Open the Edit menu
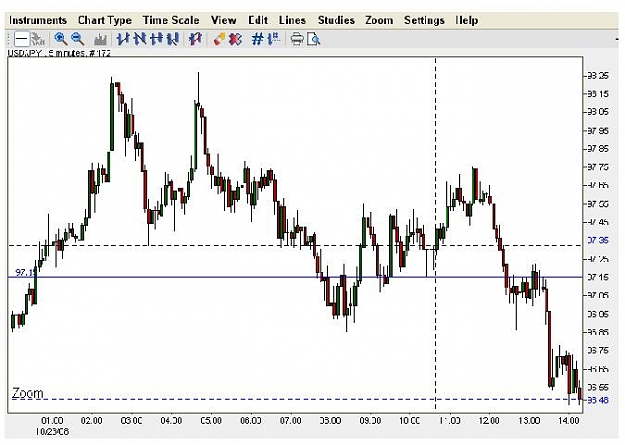This screenshot has height=445, width=625. pyautogui.click(x=257, y=20)
